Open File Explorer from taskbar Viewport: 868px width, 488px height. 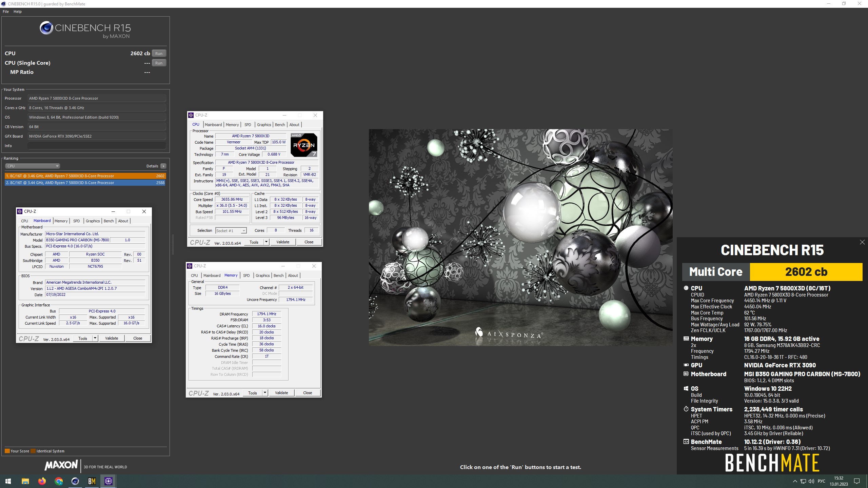25,481
